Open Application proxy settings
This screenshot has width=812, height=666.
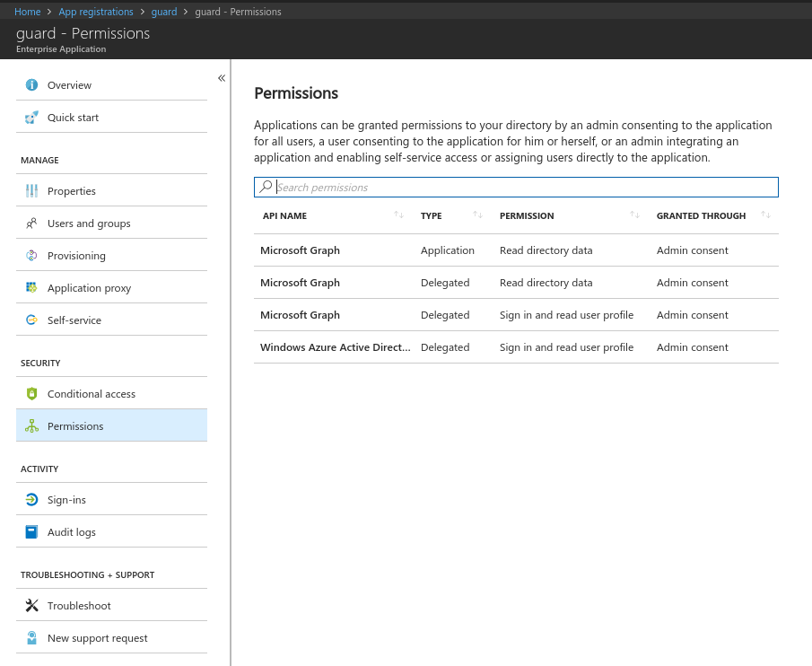pyautogui.click(x=111, y=288)
